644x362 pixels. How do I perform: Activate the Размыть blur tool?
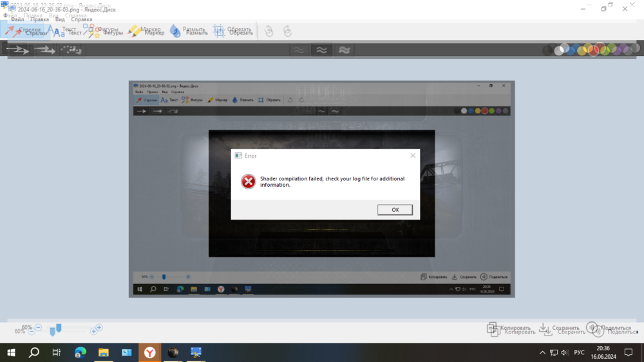[x=189, y=32]
